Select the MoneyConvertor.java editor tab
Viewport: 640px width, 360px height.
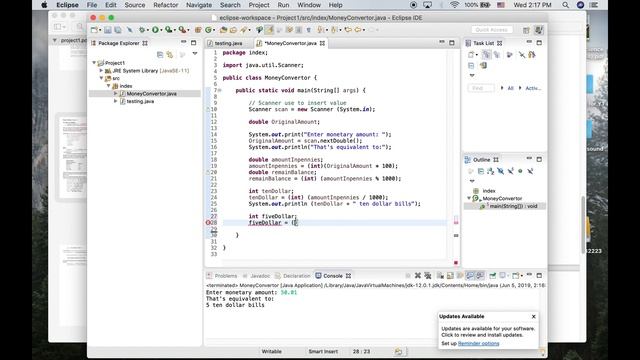click(290, 43)
